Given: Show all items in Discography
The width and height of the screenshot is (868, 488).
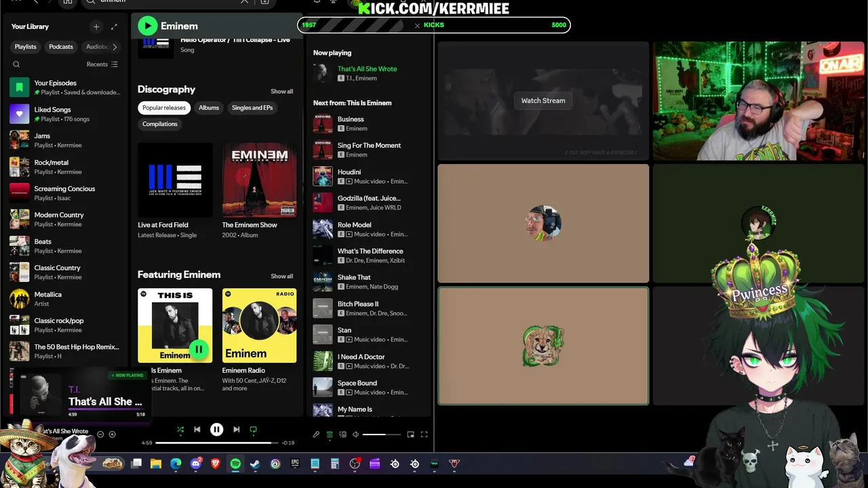Looking at the screenshot, I should tap(282, 91).
